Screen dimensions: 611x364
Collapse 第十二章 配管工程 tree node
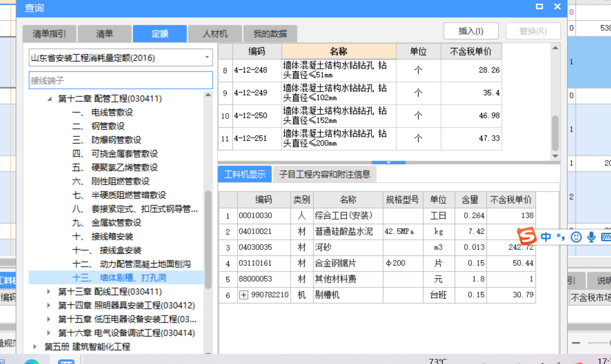tap(50, 99)
